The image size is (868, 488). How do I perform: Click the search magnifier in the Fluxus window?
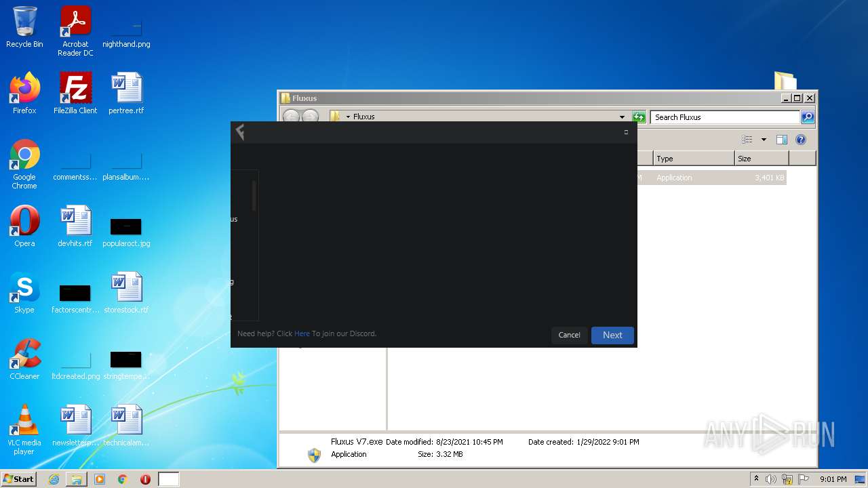807,117
